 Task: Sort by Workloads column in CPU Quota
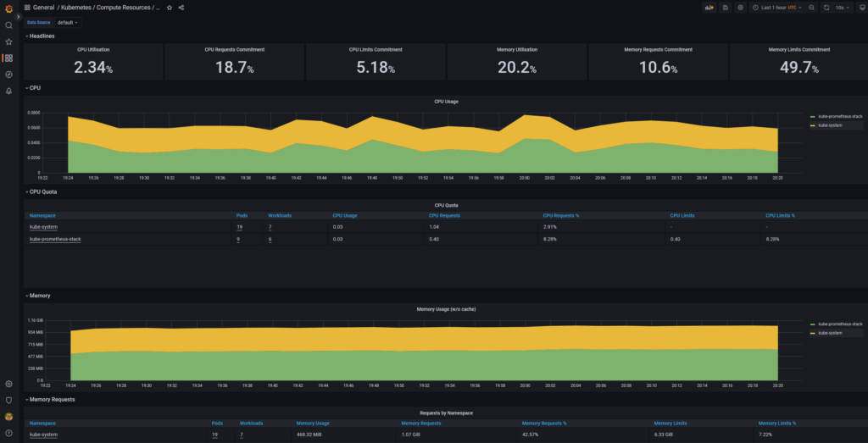coord(280,215)
